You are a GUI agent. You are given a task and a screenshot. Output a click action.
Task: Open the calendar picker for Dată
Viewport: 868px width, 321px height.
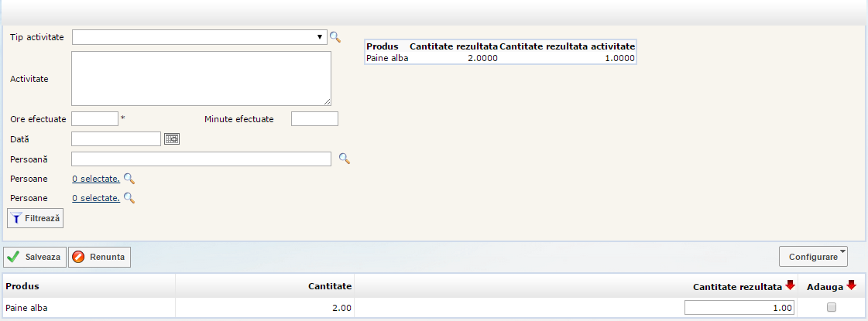pyautogui.click(x=172, y=138)
